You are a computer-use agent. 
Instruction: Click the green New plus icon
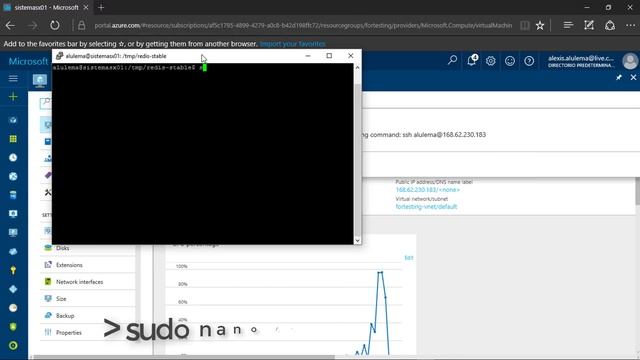coord(13,97)
